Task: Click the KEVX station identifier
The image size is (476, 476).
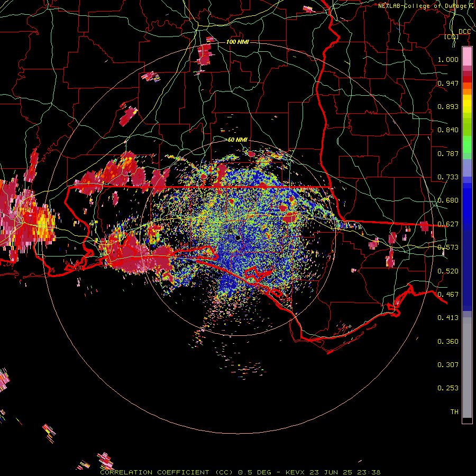Action: point(295,472)
